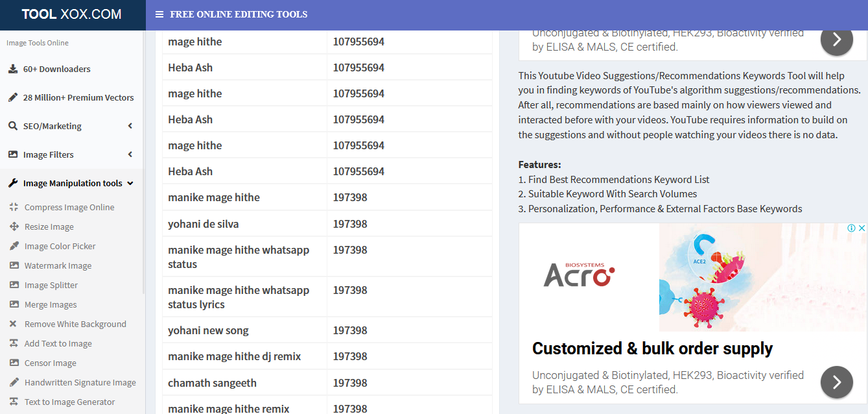Click the compress icon beside Compress Image Online

(x=14, y=207)
